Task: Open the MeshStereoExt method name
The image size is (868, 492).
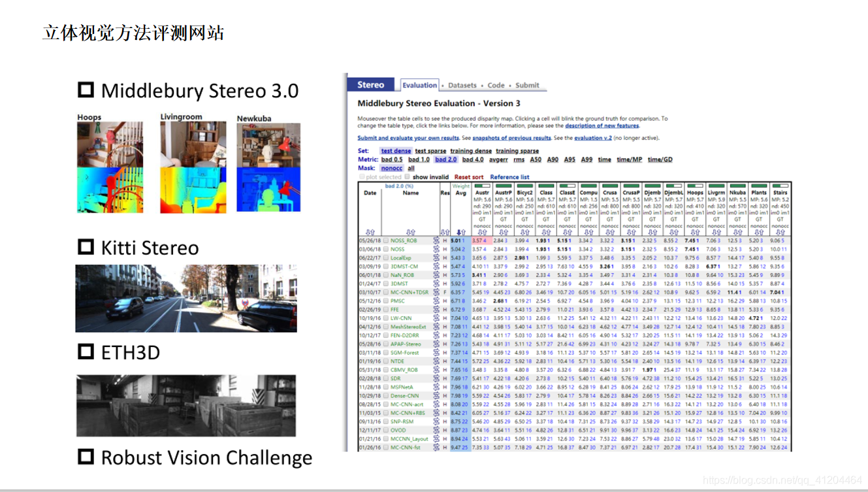Action: 408,327
